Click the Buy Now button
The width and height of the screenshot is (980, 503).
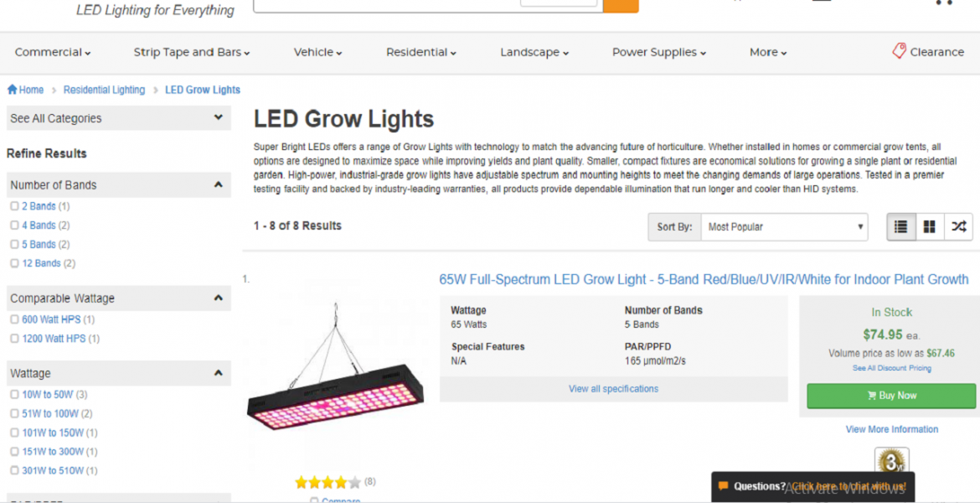(x=891, y=395)
